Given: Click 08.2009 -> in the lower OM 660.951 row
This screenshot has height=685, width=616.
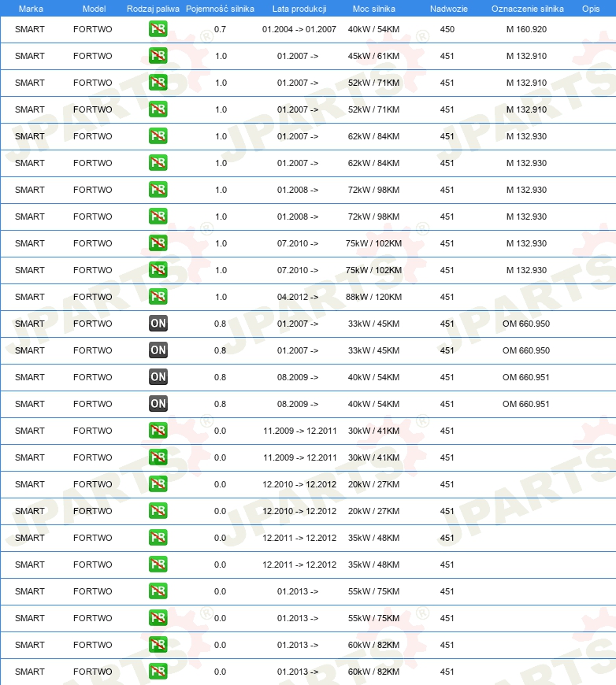Looking at the screenshot, I should pos(297,404).
